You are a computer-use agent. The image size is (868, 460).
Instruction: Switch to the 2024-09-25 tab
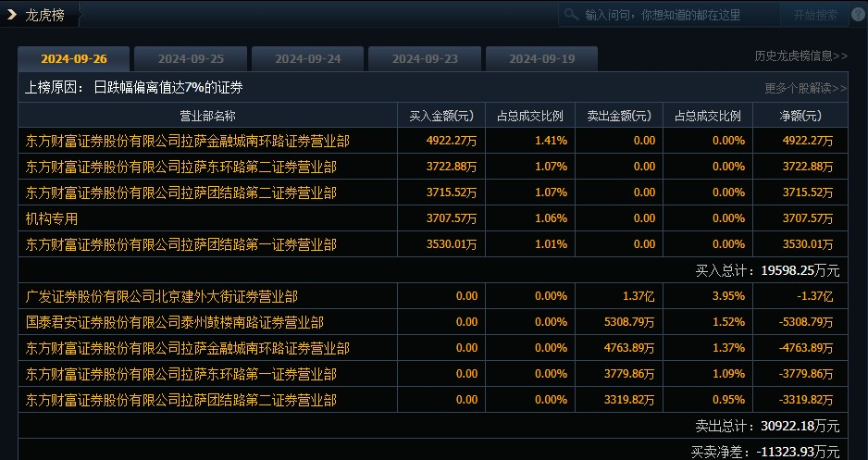(191, 58)
